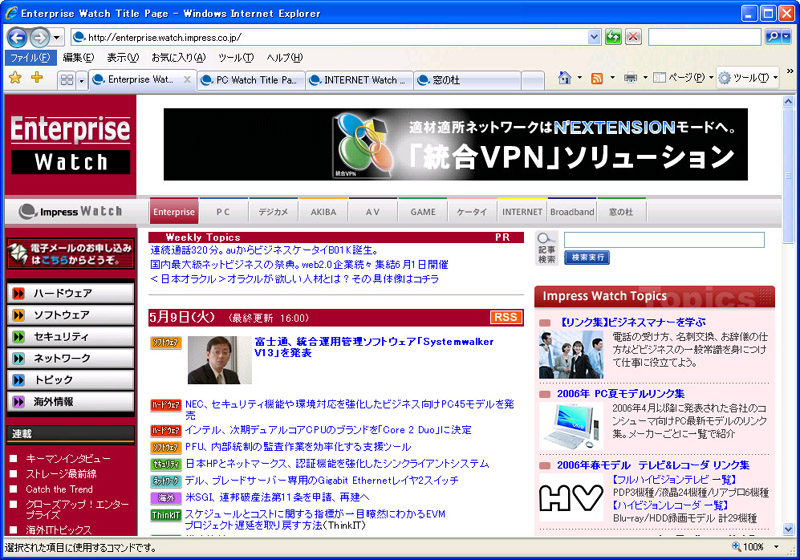800x560 pixels.
Task: Click the 統合VPN banner advertisement
Action: click(x=456, y=144)
